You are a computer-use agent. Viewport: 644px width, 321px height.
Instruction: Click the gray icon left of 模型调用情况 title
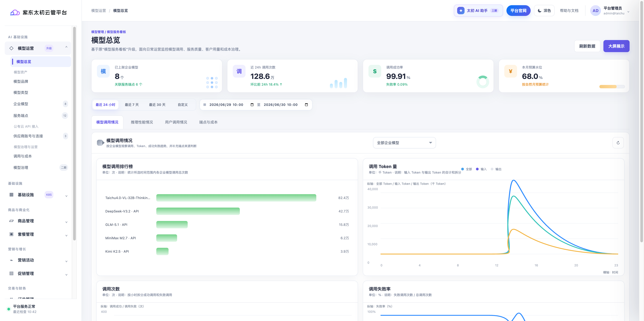(x=100, y=143)
